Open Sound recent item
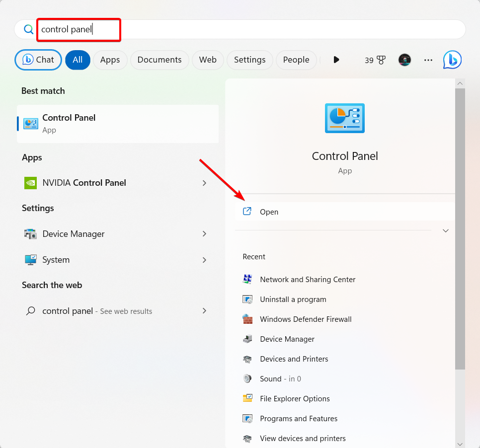 coord(280,379)
